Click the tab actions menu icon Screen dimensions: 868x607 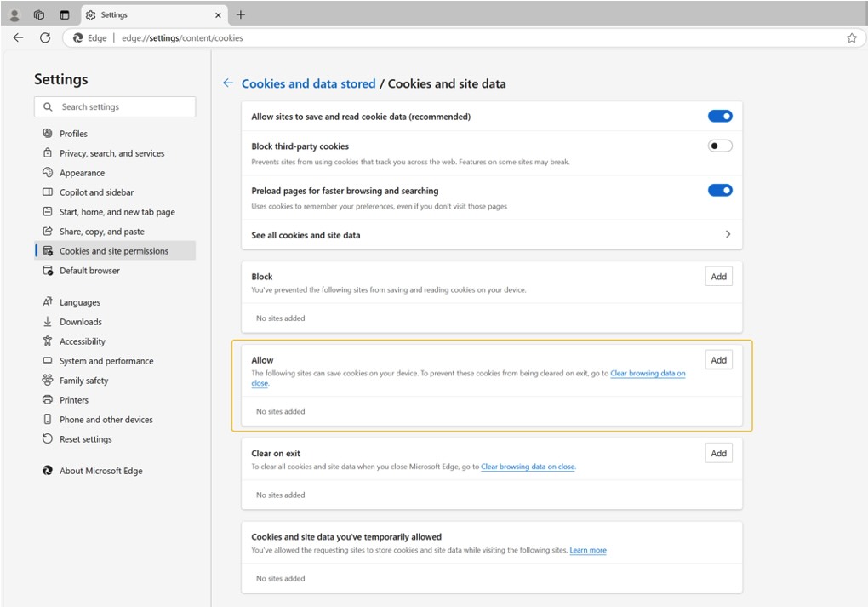point(65,14)
